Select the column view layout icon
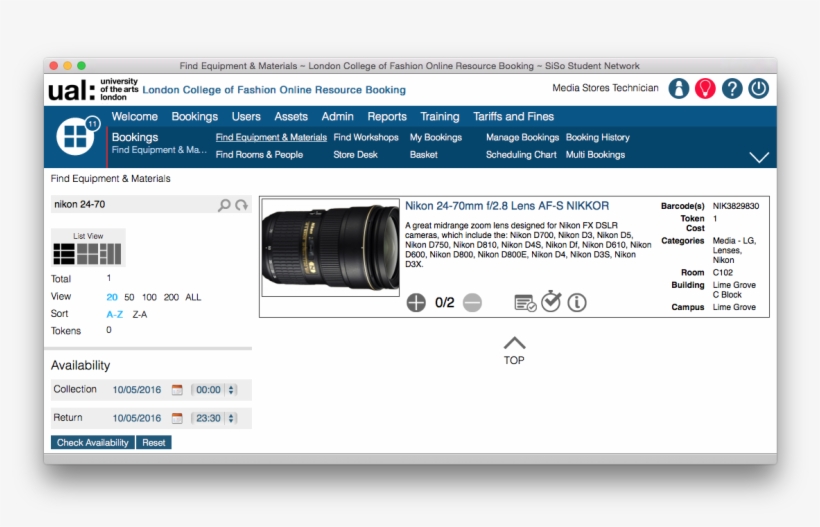 coord(110,254)
